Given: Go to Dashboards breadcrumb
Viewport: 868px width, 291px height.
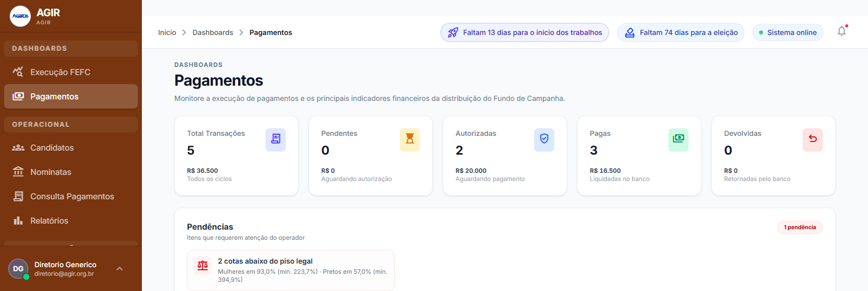Looking at the screenshot, I should [x=213, y=32].
